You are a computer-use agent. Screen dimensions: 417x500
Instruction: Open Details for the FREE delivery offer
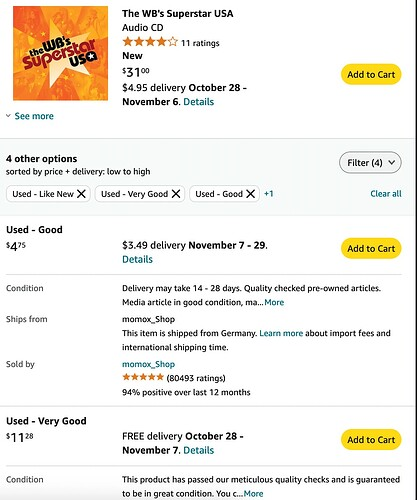tap(199, 450)
